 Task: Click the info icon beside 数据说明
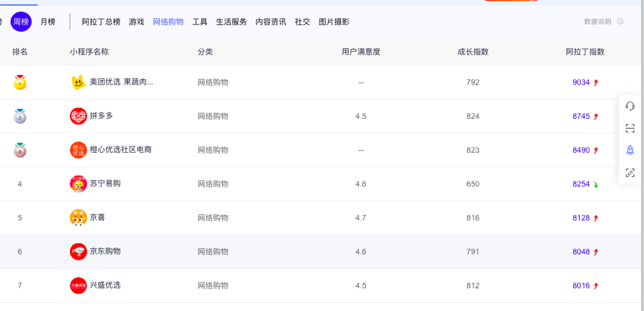620,22
